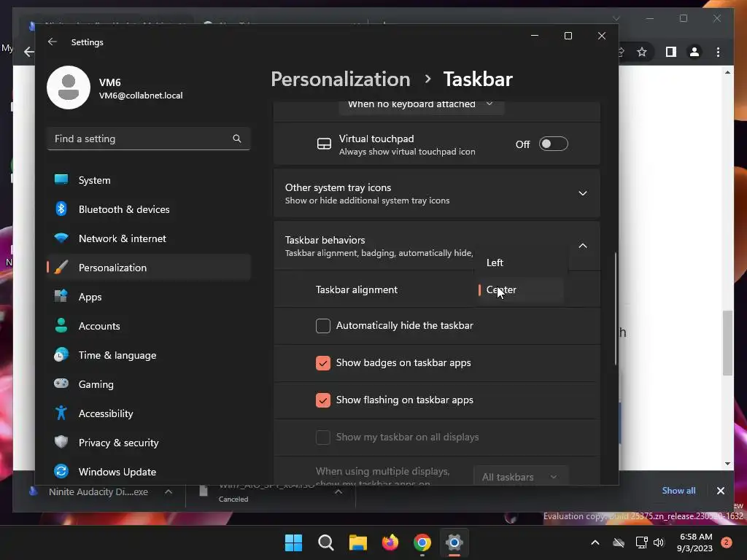This screenshot has height=560, width=747.
Task: Open Accounts settings category
Action: point(149,326)
